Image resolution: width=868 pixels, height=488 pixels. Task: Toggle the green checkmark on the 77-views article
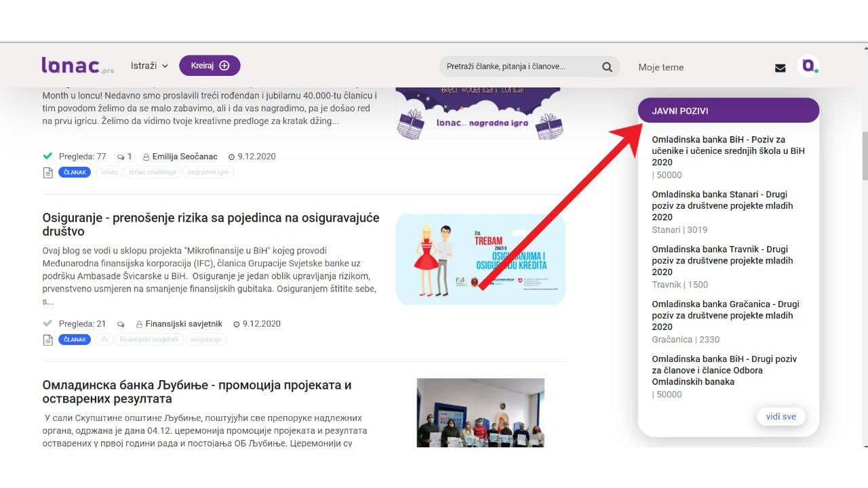coord(47,156)
